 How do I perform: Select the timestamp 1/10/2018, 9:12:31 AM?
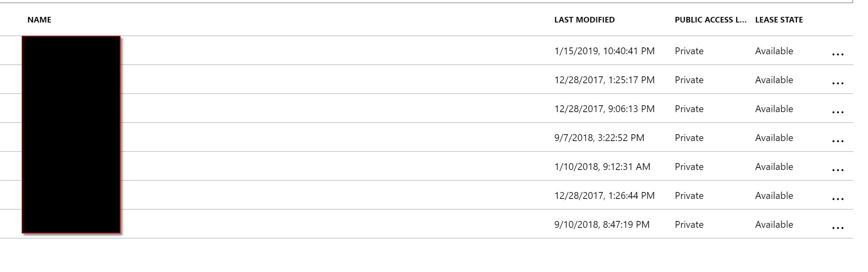tap(602, 167)
